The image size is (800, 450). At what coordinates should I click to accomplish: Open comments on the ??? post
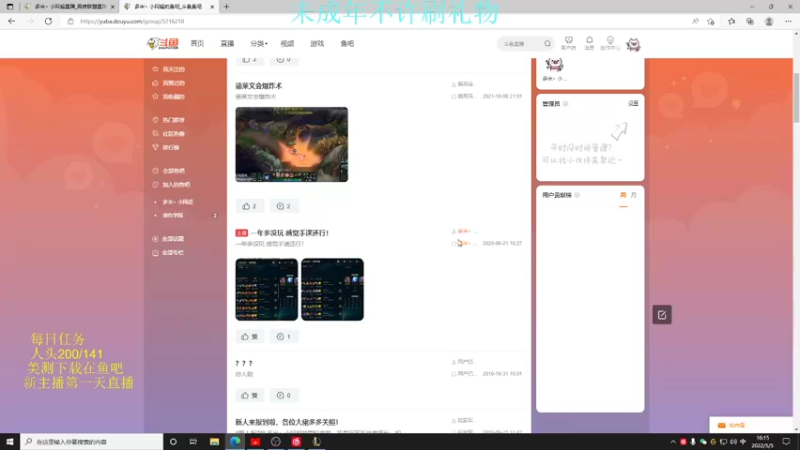[x=284, y=395]
